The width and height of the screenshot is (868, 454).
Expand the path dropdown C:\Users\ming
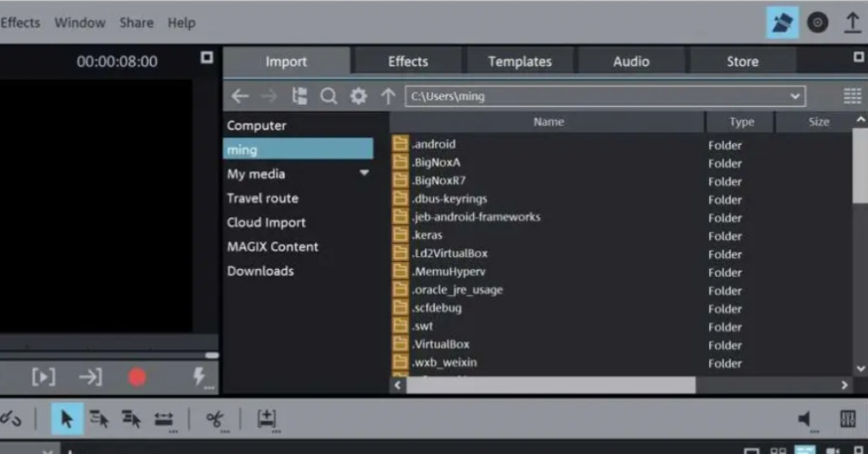(x=795, y=96)
